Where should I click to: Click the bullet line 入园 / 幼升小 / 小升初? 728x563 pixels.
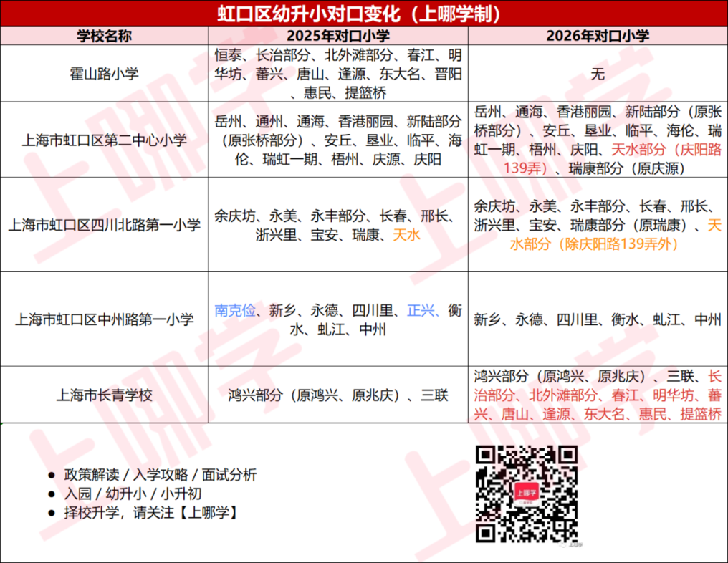[x=133, y=494]
